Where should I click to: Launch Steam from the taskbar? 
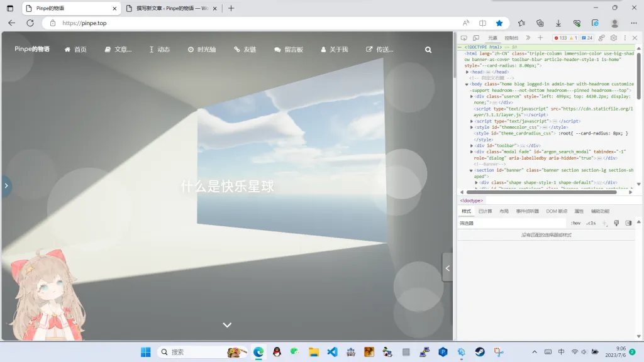[480, 352]
